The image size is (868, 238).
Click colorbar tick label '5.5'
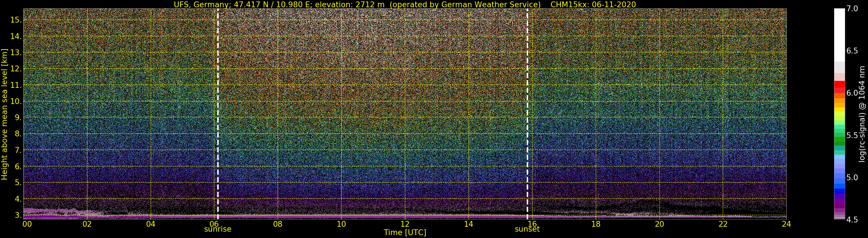[852, 135]
